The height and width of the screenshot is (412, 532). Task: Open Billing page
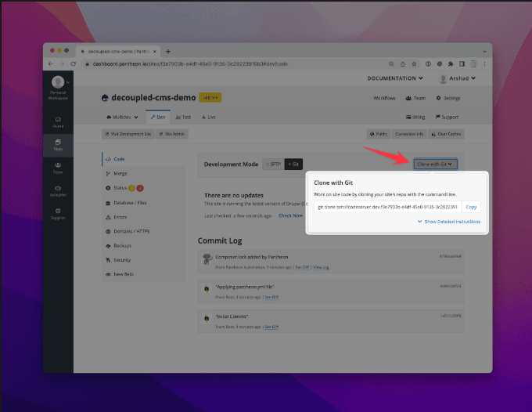415,117
